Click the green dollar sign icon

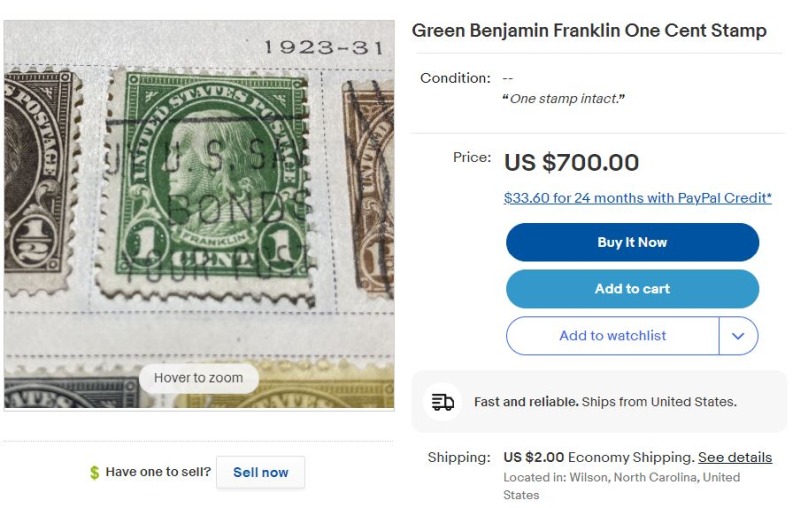click(x=94, y=473)
